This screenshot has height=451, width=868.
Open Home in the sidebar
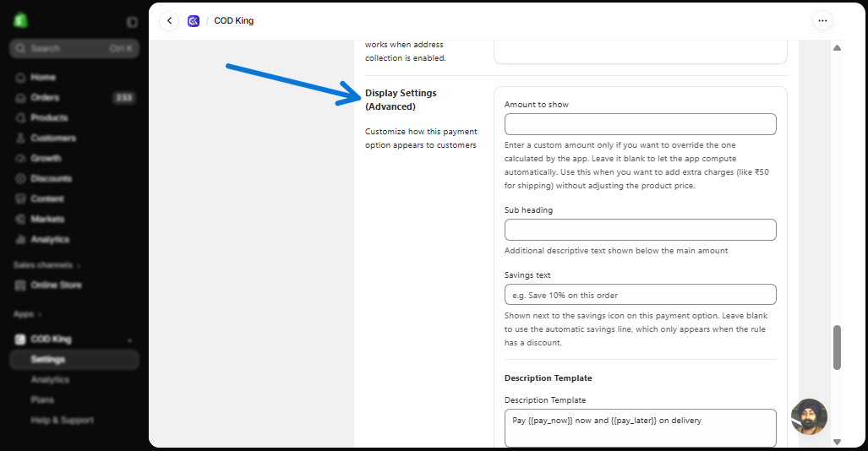43,78
